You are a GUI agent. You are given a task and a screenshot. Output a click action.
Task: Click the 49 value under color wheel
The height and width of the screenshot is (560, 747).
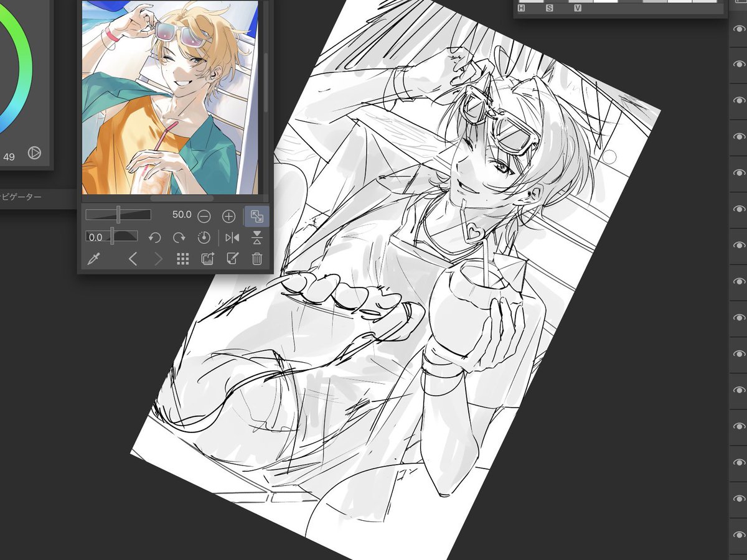pyautogui.click(x=9, y=157)
